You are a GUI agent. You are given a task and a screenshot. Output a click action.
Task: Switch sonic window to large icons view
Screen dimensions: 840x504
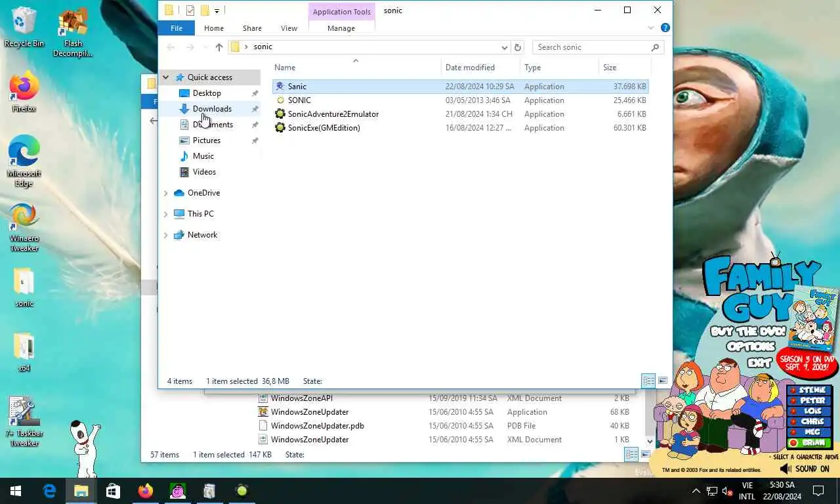pyautogui.click(x=663, y=381)
